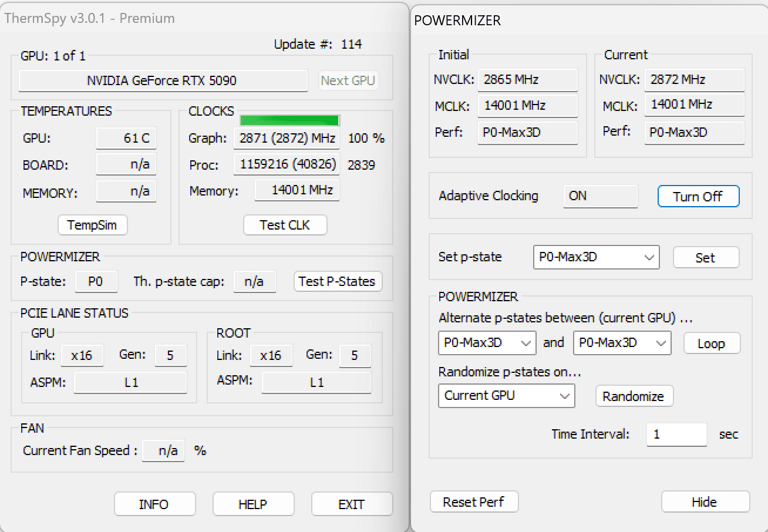Screen dimensions: 768x532
Task: Expand second alternate p-state dropdown
Action: (622, 343)
